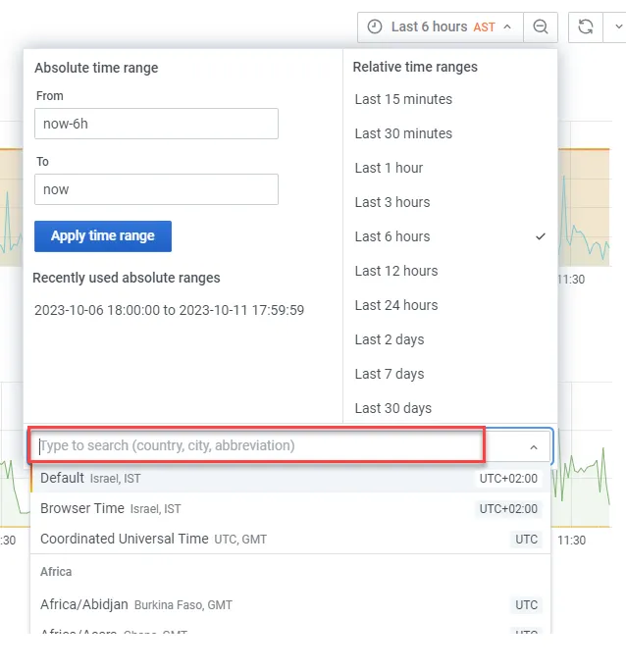
Task: Click the AST time zone label
Action: pyautogui.click(x=484, y=27)
